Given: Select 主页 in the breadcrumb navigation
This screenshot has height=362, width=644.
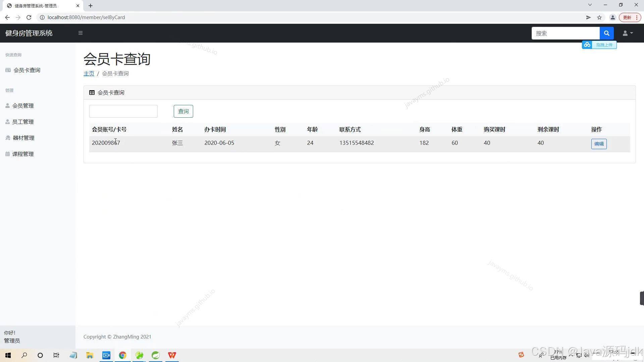Looking at the screenshot, I should pos(89,73).
